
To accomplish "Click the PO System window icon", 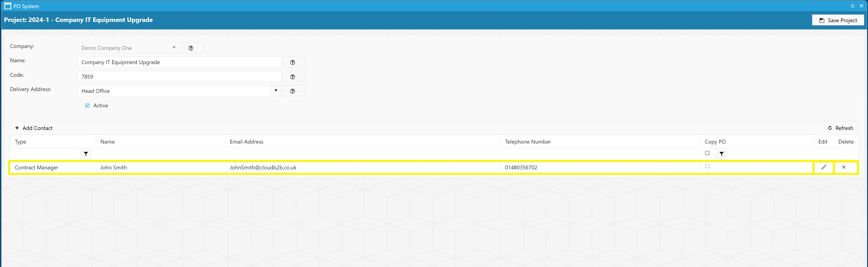I will (8, 6).
